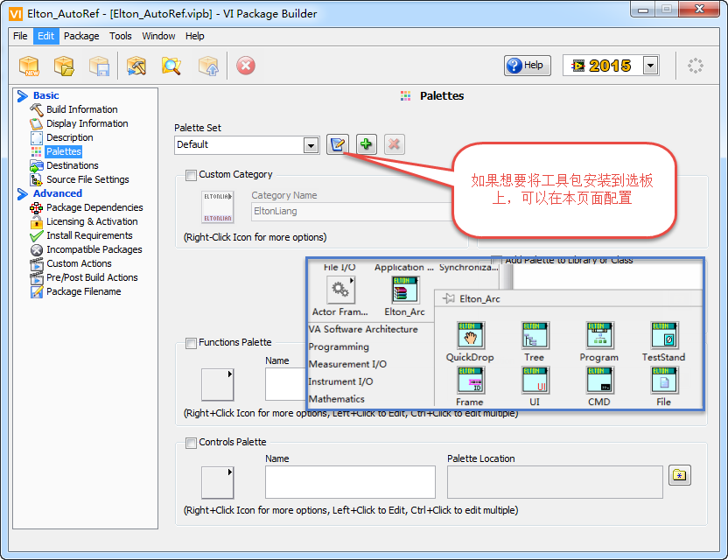Click the Custom Category EltonLiang icon
Screen dimensions: 728x560
217,207
